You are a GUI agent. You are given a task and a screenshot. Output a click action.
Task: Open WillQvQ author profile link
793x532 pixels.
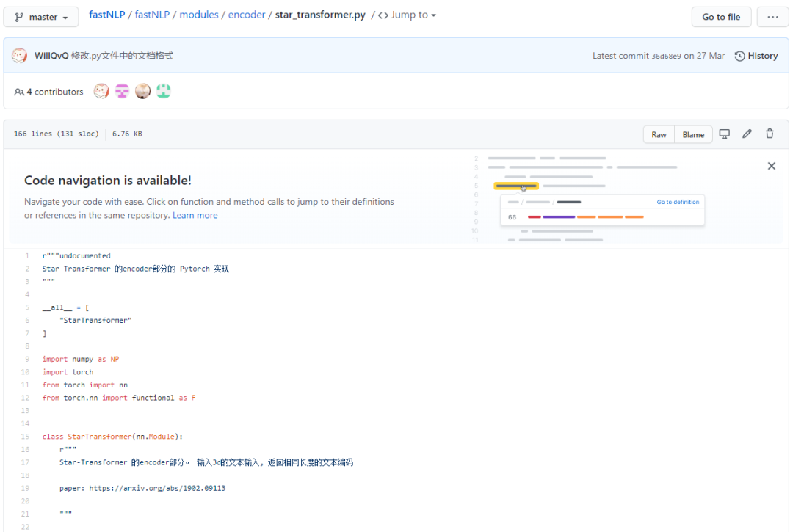[x=51, y=56]
